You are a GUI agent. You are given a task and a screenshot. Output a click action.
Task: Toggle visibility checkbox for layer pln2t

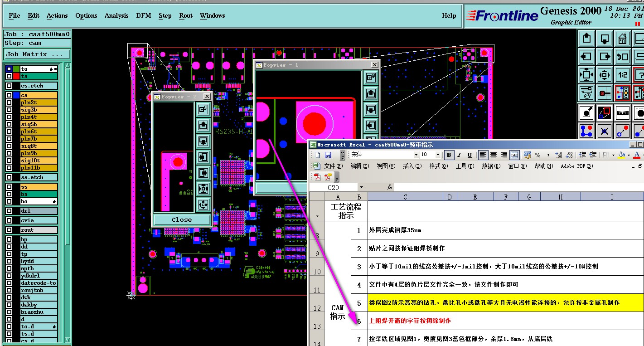[x=9, y=102]
